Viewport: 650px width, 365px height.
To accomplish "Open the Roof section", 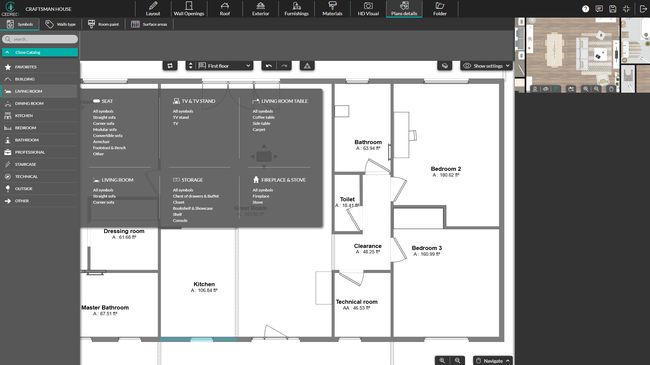I will (225, 9).
